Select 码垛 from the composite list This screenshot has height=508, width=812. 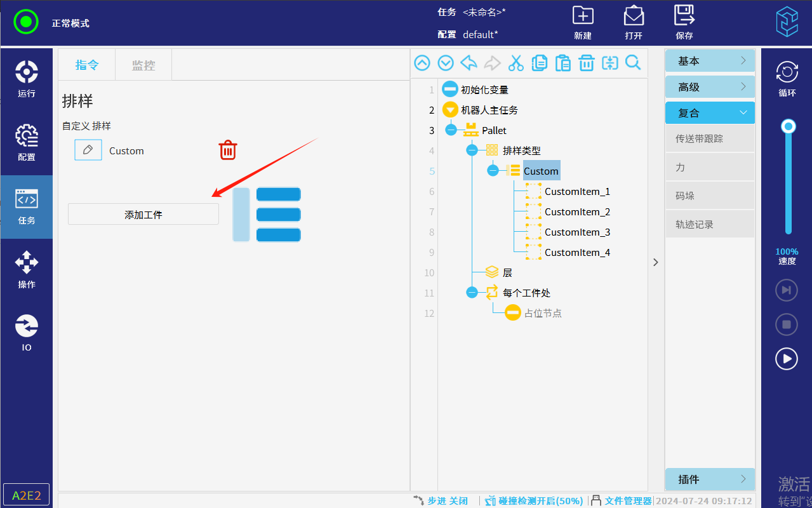point(709,196)
